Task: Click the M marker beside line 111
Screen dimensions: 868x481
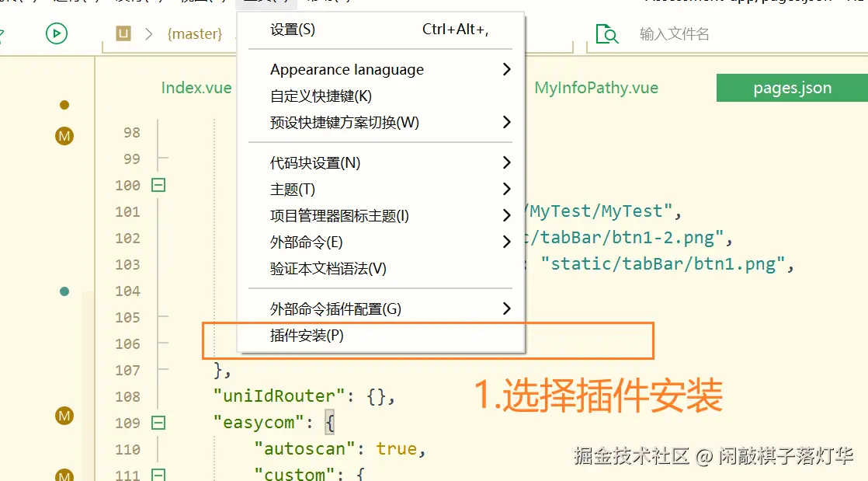Action: (64, 476)
